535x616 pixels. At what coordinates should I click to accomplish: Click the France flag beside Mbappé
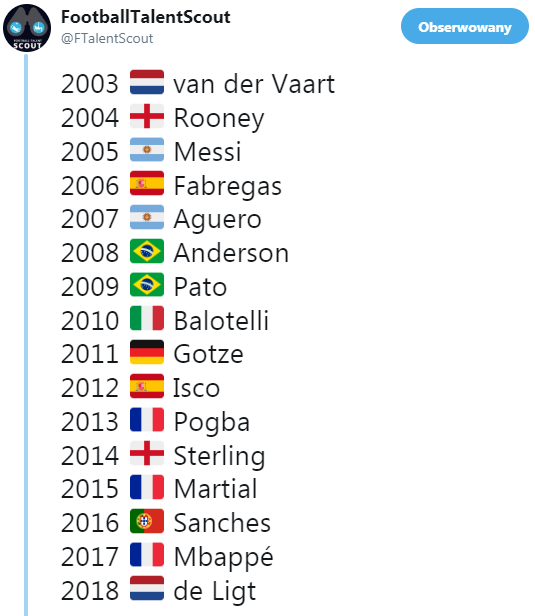(147, 555)
